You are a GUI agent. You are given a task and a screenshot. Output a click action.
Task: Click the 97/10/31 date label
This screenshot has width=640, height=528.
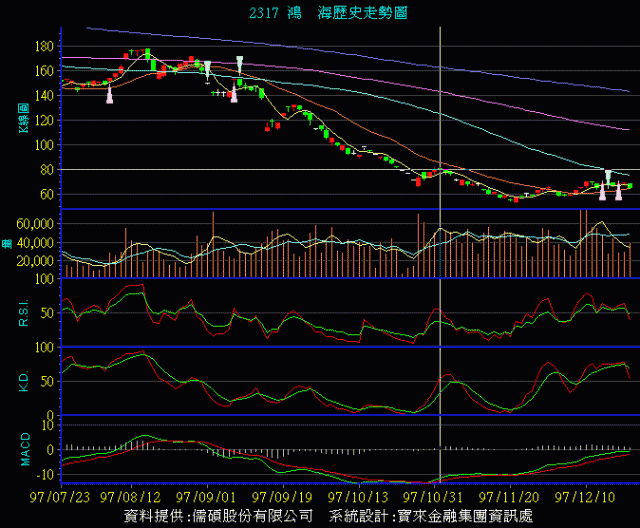pyautogui.click(x=433, y=497)
